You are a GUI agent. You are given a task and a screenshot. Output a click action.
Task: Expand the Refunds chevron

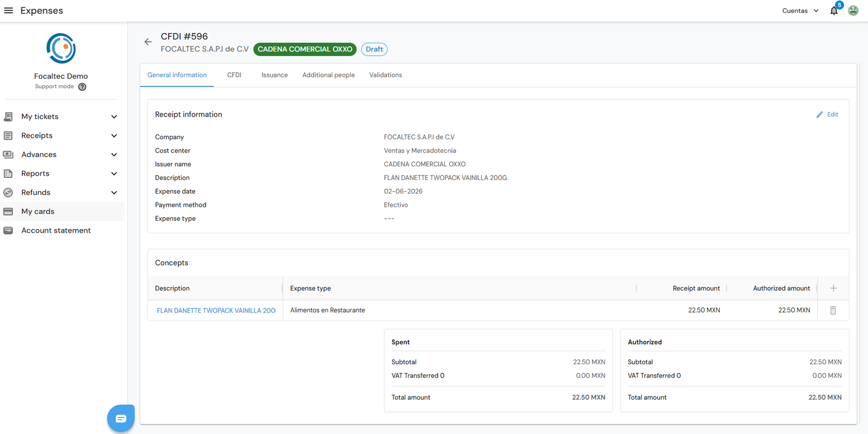(x=114, y=193)
